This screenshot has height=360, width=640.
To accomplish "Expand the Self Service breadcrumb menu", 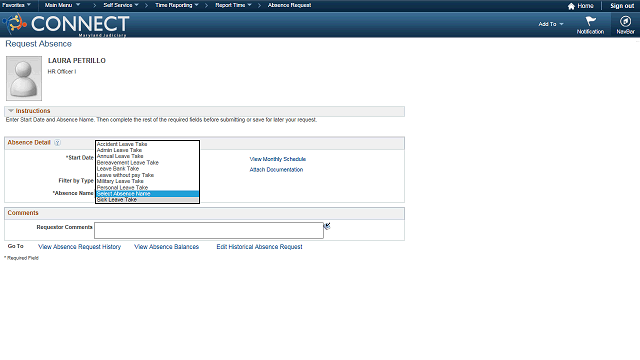I will click(x=121, y=5).
